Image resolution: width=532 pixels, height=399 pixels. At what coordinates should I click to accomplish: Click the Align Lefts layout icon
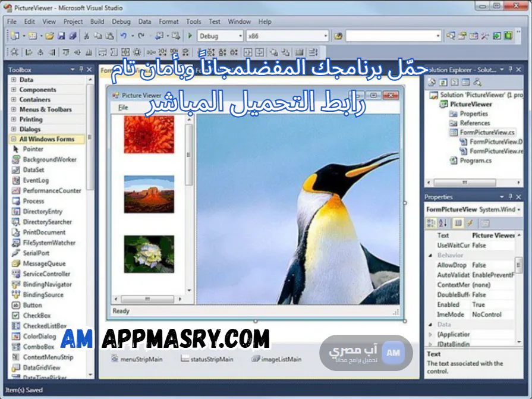29,52
